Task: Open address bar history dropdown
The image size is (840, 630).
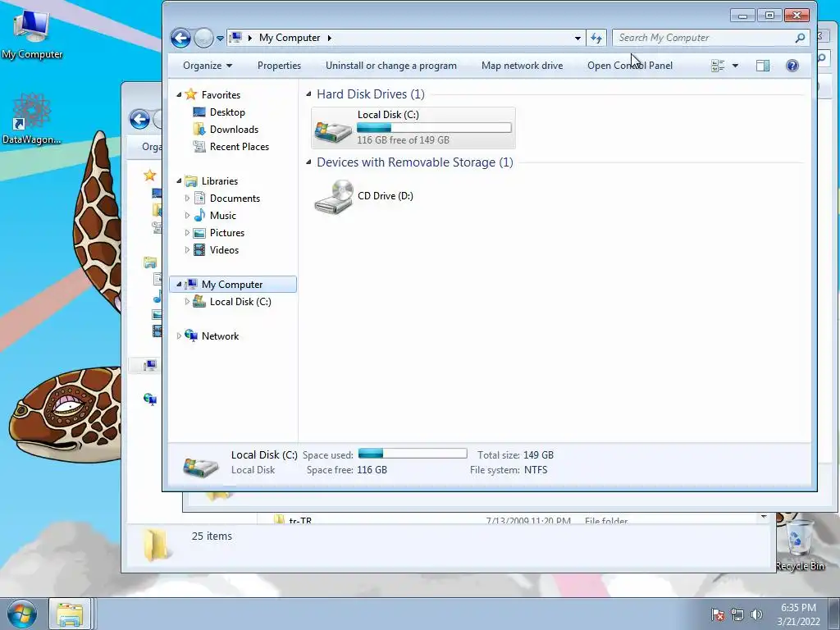Action: (x=577, y=38)
